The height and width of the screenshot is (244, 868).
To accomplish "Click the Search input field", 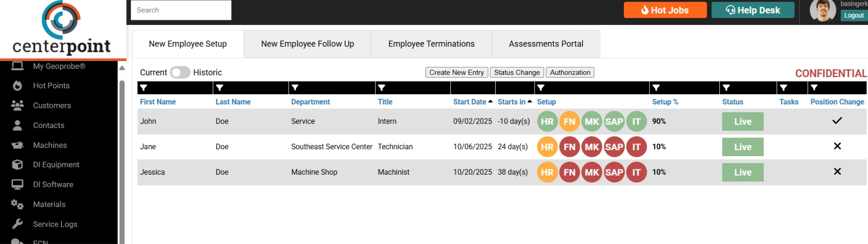I will (181, 10).
